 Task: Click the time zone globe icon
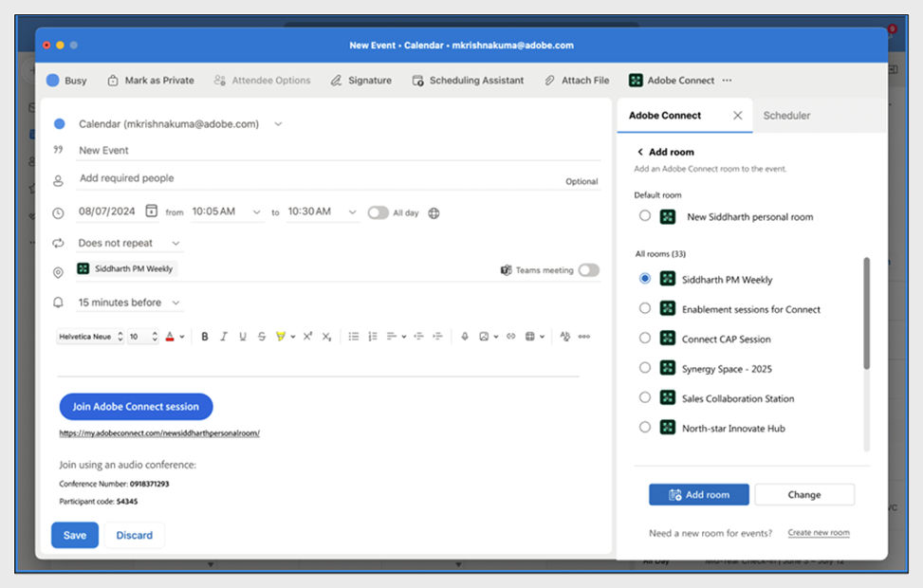click(434, 213)
